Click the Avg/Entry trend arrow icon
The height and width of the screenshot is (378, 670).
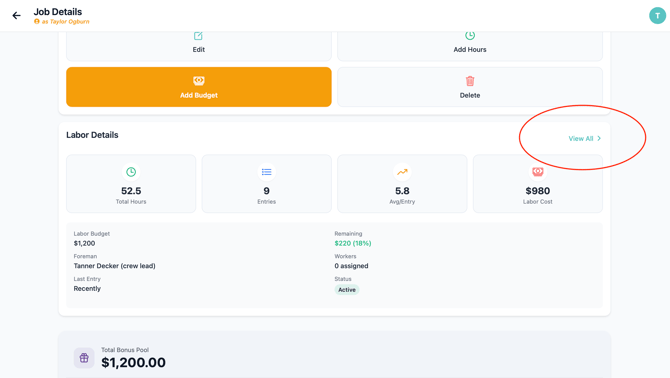(402, 172)
